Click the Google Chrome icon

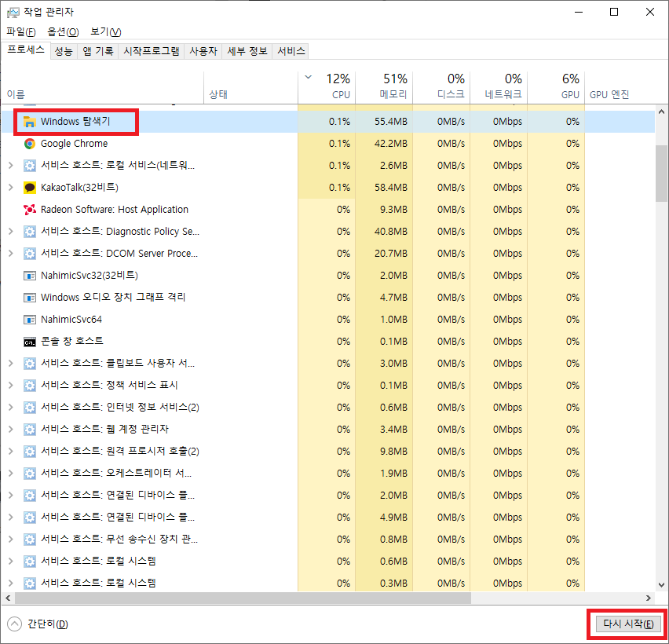click(29, 144)
